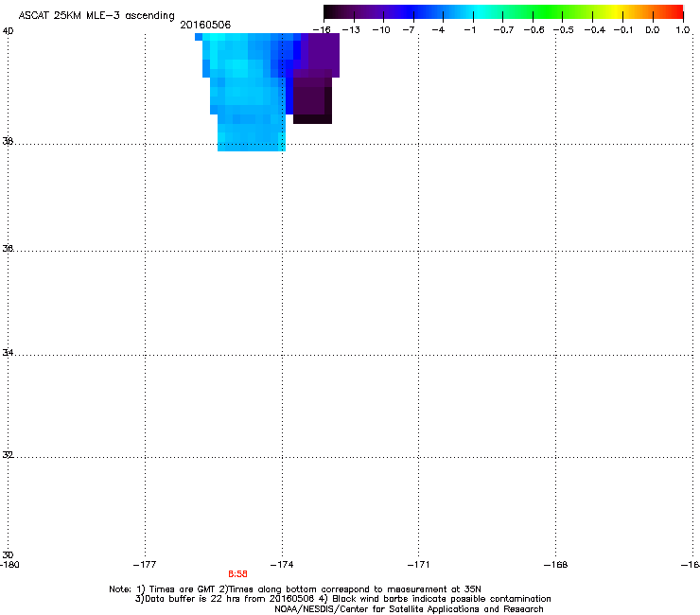Click the longitude -171 axis label

pyautogui.click(x=418, y=565)
